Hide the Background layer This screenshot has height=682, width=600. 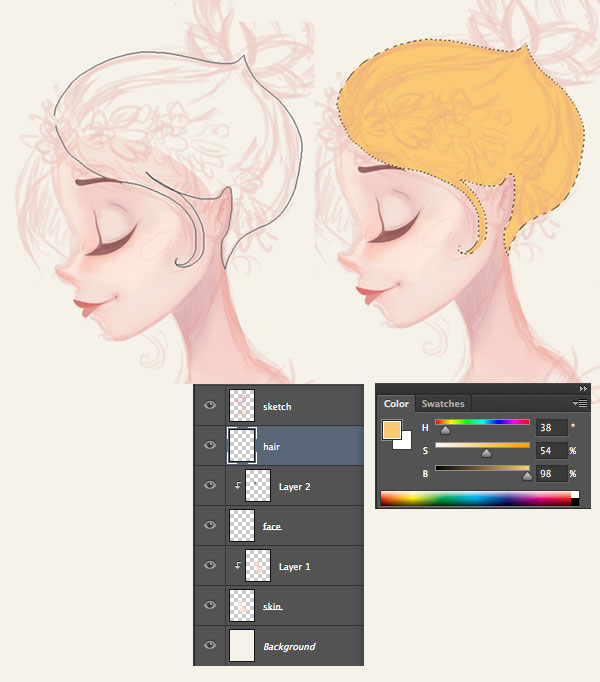tap(210, 646)
